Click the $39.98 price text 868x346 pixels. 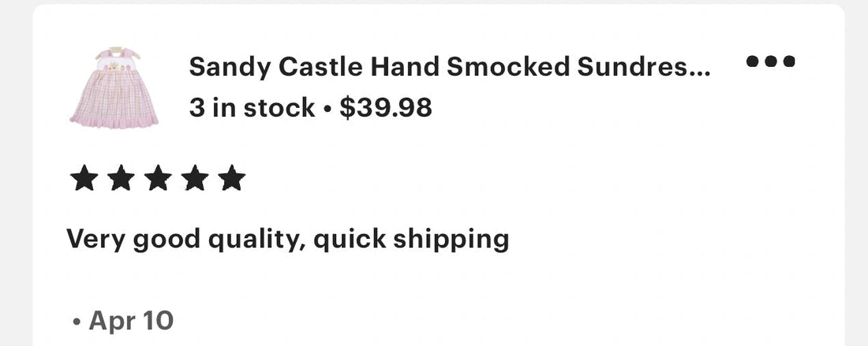point(386,107)
